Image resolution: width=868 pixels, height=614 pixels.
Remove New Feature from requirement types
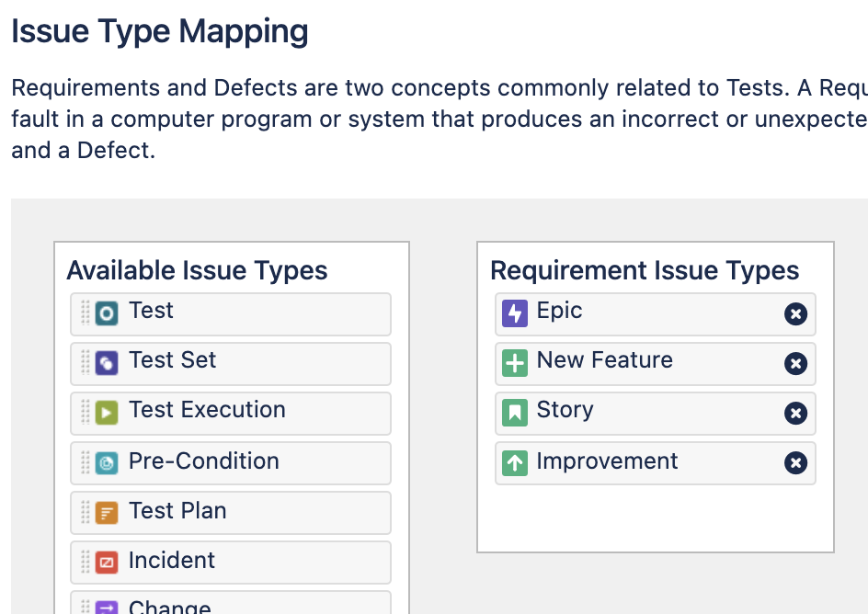[795, 364]
